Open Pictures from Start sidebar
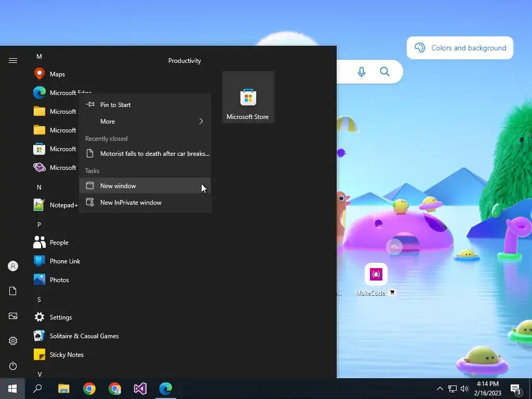Screen dimensions: 532x399 tap(13, 316)
